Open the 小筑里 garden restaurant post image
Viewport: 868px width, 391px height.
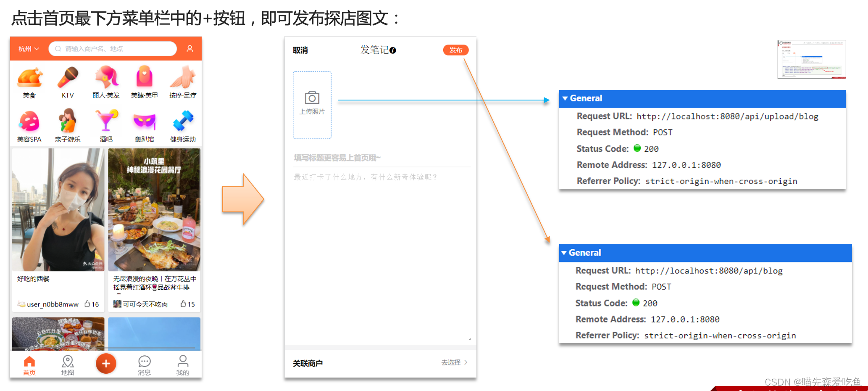[154, 209]
